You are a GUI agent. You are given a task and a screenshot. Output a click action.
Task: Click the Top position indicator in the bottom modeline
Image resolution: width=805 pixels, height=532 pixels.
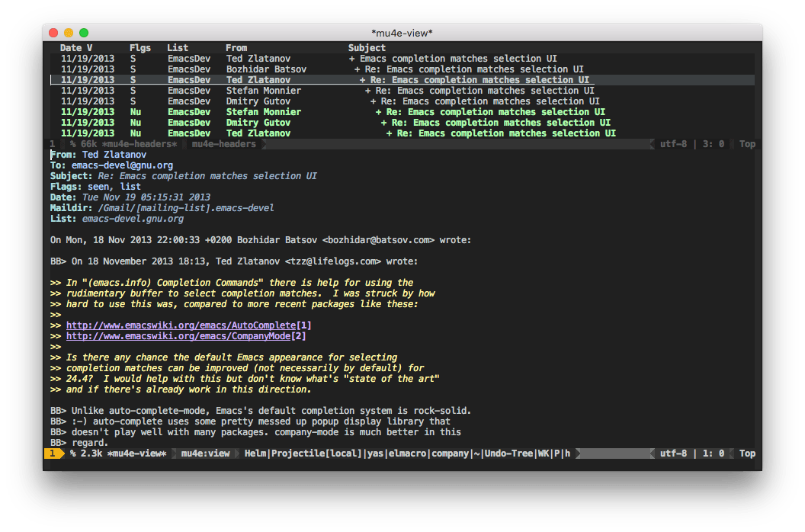(x=747, y=453)
